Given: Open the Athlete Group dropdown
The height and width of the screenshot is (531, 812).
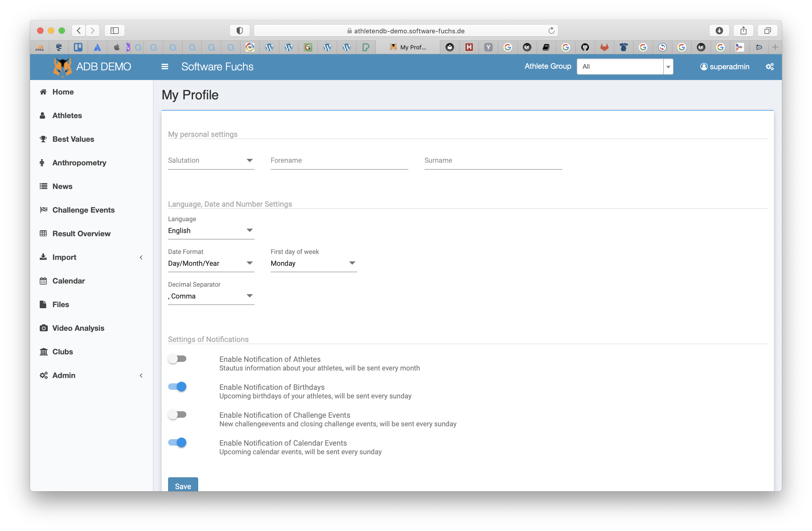Looking at the screenshot, I should (625, 67).
